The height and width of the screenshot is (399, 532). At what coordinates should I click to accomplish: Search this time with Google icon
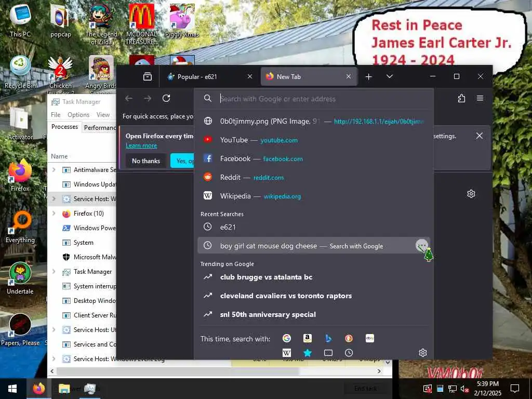click(x=287, y=338)
